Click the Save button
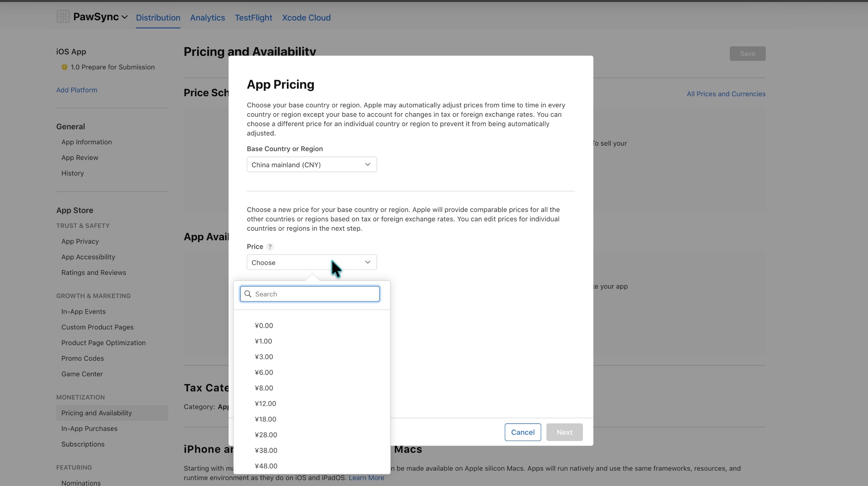 coord(748,54)
